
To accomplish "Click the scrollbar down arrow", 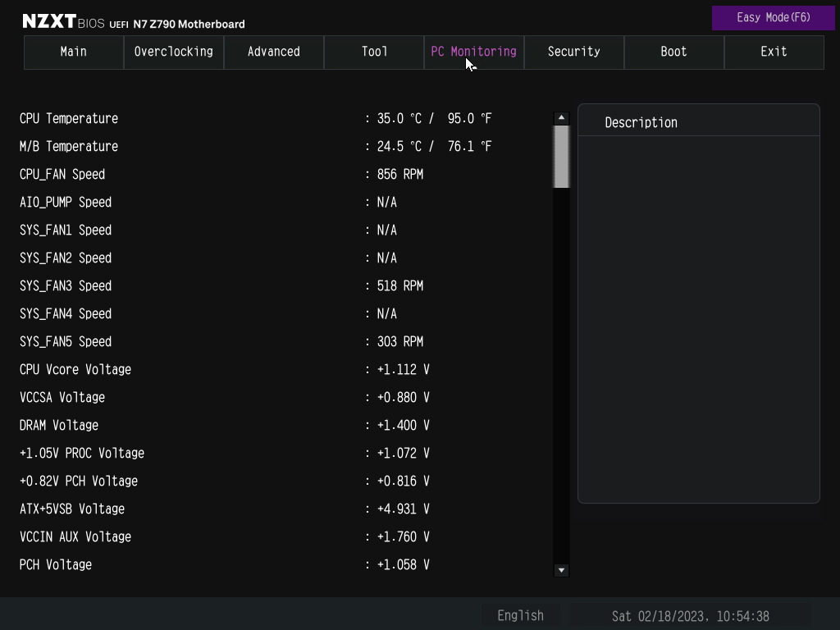I will click(x=561, y=570).
